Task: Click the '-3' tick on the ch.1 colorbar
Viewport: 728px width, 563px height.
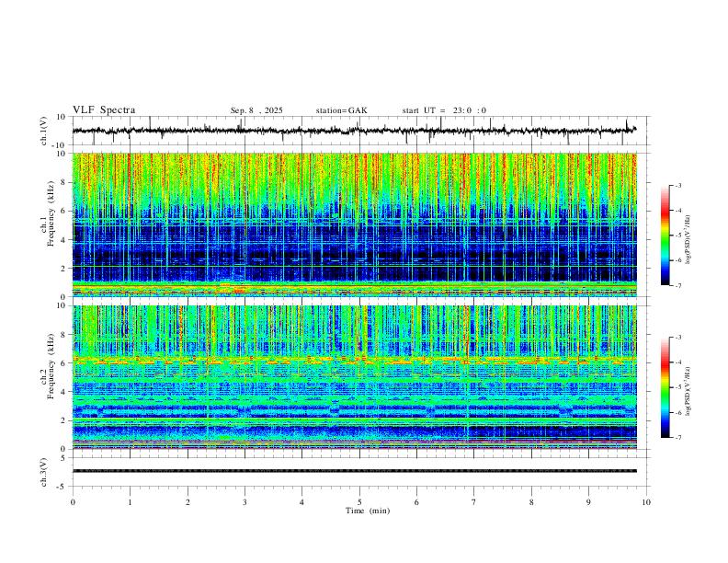Action: [x=678, y=185]
